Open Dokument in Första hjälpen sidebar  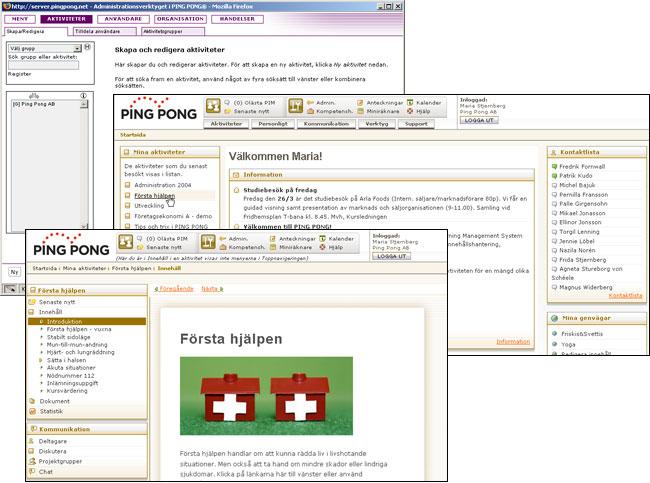click(54, 401)
